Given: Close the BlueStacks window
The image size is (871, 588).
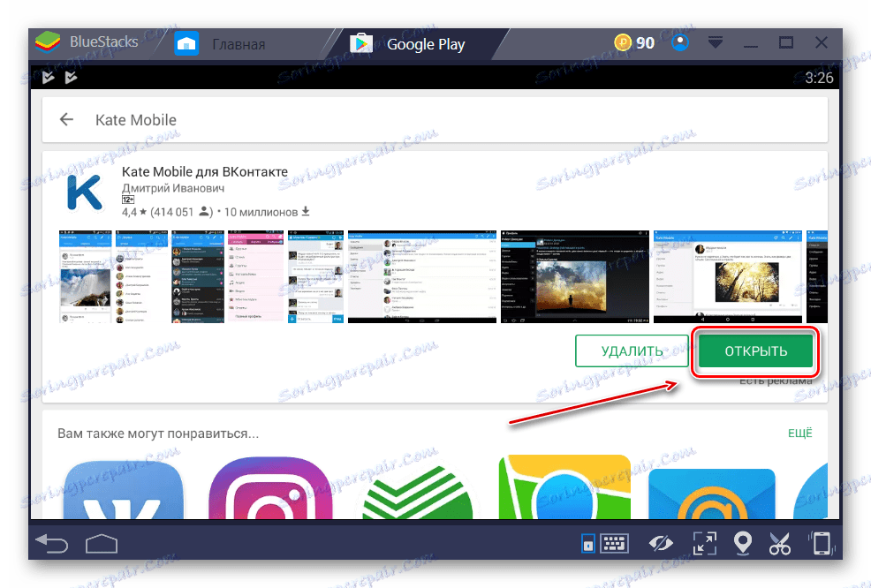Looking at the screenshot, I should coord(821,42).
